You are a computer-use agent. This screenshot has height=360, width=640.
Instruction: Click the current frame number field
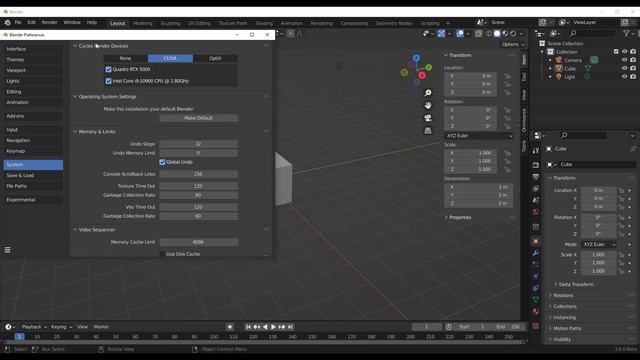pos(427,327)
